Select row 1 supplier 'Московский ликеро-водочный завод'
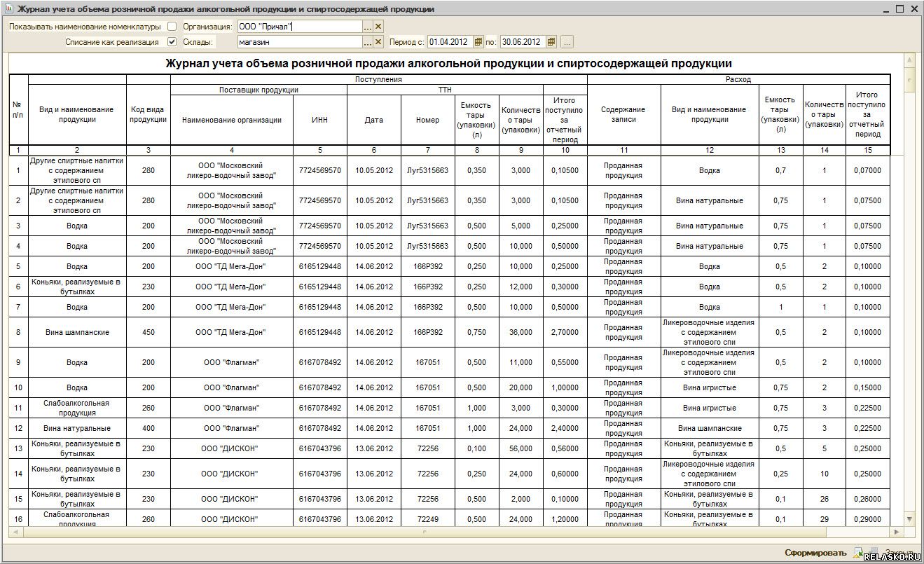 [x=232, y=170]
